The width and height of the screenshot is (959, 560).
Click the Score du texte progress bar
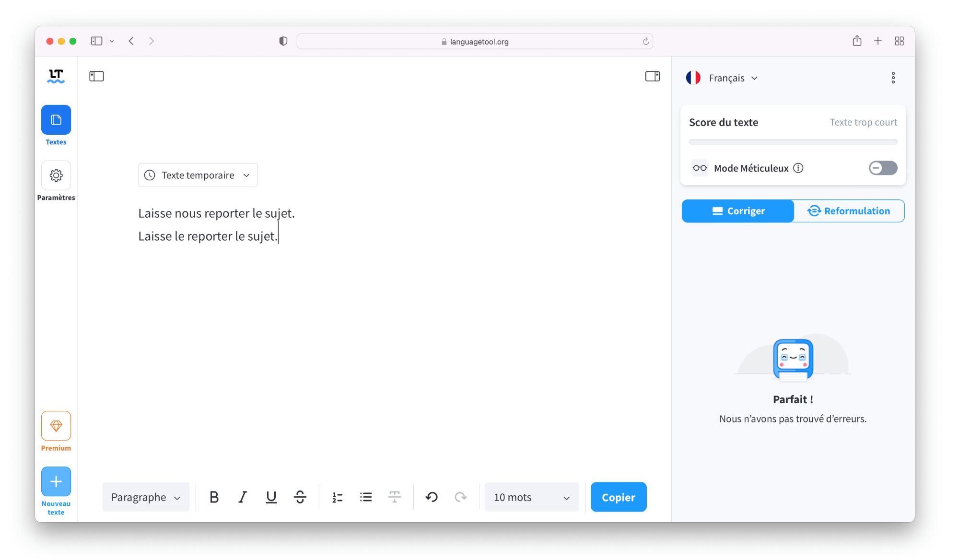793,142
